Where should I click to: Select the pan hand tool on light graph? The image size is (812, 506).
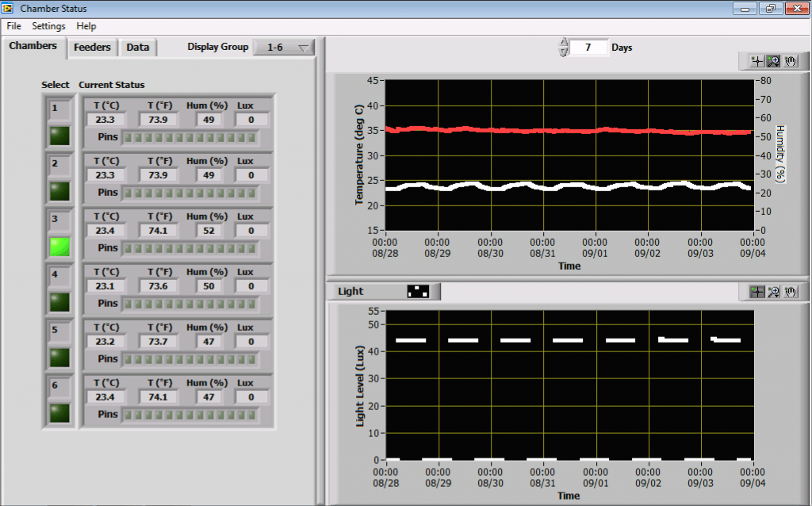click(x=790, y=292)
